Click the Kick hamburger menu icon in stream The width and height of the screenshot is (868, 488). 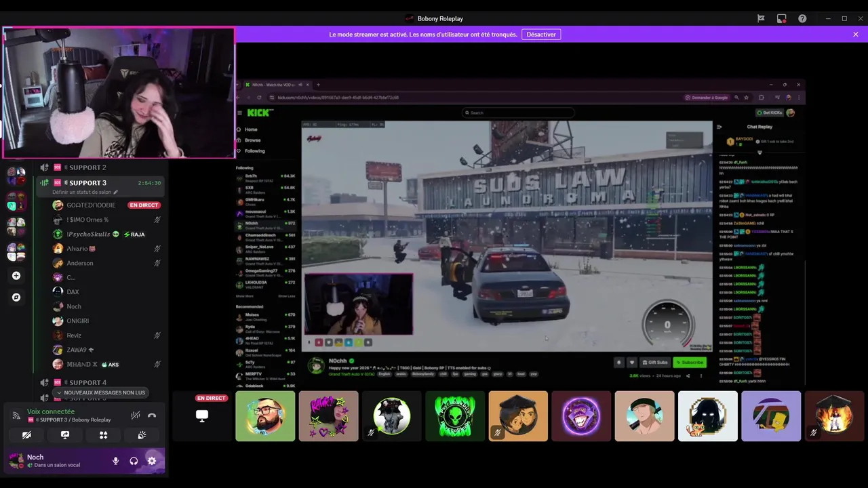pyautogui.click(x=239, y=113)
